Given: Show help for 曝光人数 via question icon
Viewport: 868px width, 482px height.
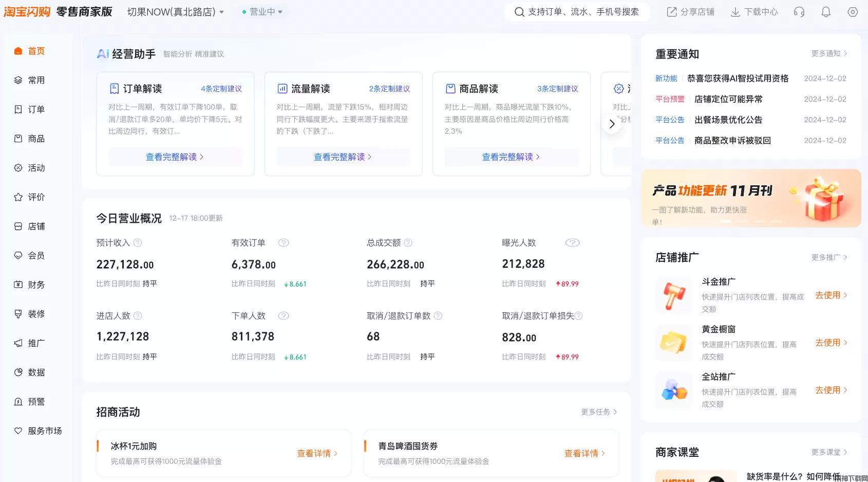Looking at the screenshot, I should click(573, 243).
